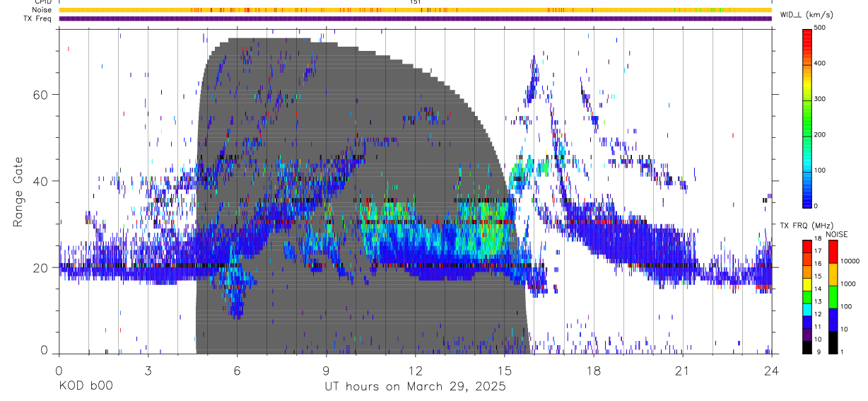
Task: Click the 'WID⊥ (km/s)' colorbar title
Action: click(x=807, y=14)
